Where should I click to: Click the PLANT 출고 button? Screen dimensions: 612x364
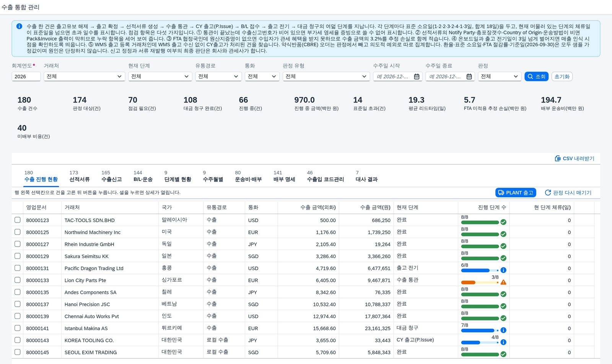click(x=516, y=193)
